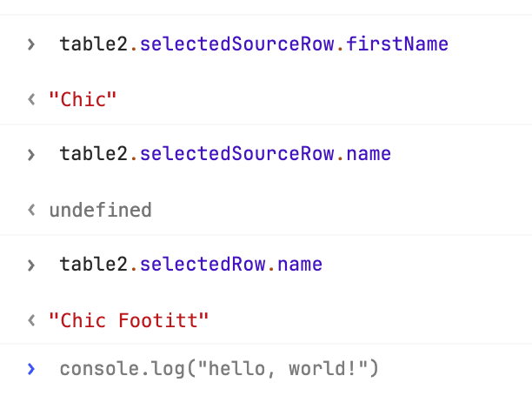
Task: Click the output arrow beside undefined result
Action: [x=32, y=210]
